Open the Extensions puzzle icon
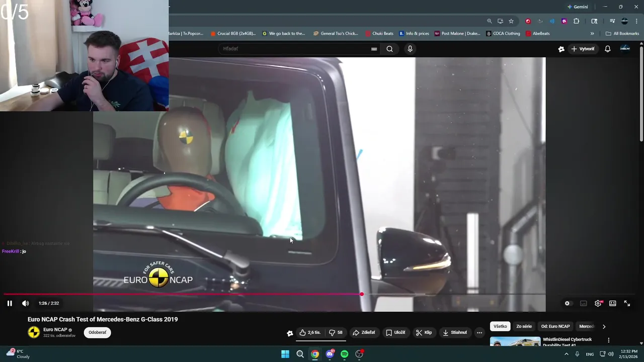 (577, 21)
